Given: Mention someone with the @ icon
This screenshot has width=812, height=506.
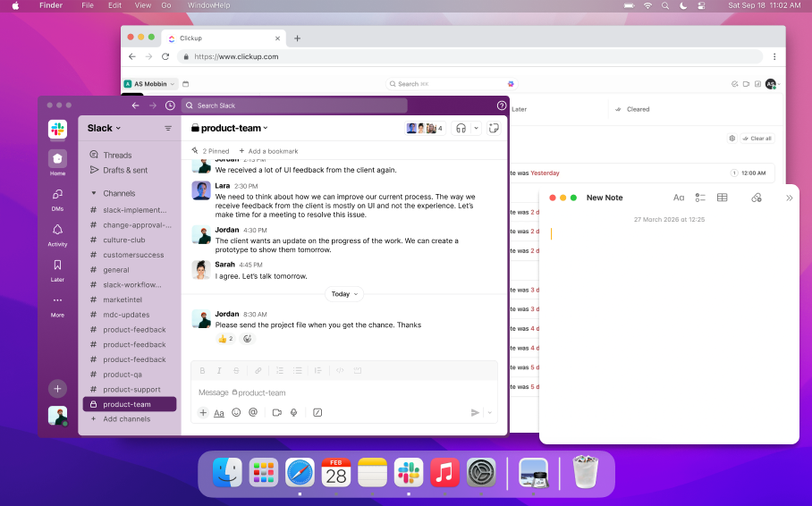Looking at the screenshot, I should point(253,412).
